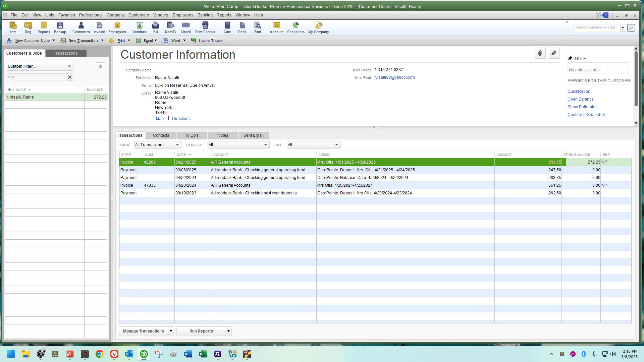The image size is (644, 362).
Task: Open the Docs toolbar icon
Action: point(242,27)
